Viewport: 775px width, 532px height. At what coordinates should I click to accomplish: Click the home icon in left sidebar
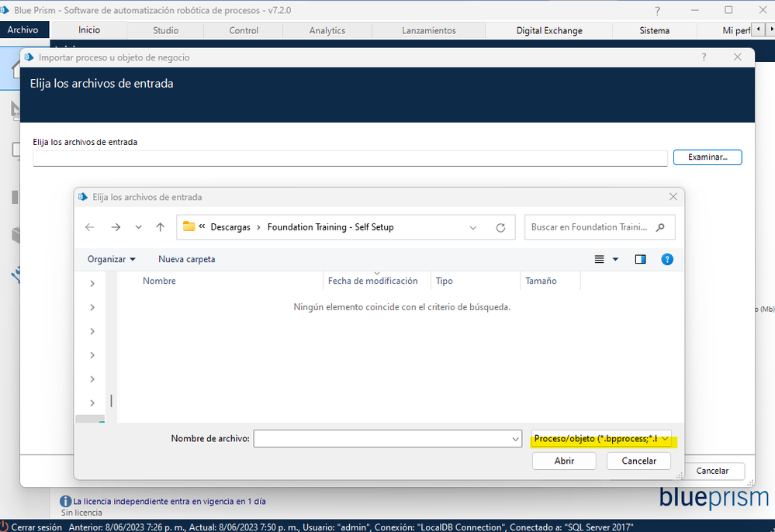16,69
